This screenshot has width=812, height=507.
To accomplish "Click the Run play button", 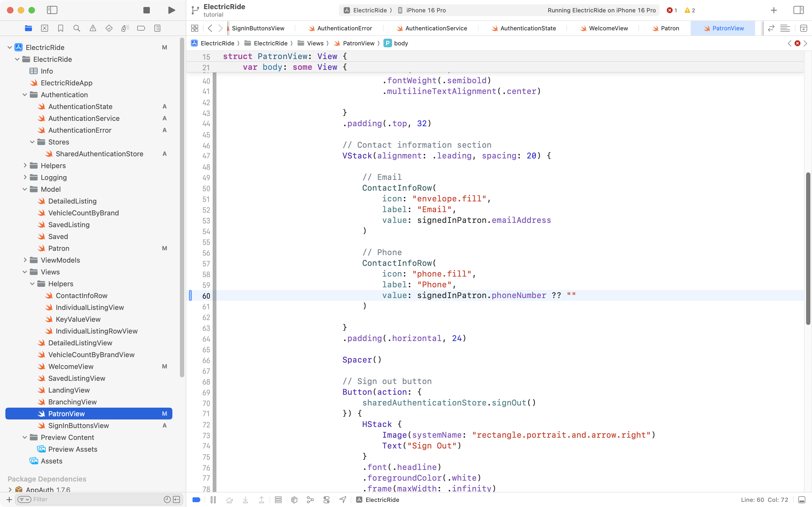I will tap(171, 10).
